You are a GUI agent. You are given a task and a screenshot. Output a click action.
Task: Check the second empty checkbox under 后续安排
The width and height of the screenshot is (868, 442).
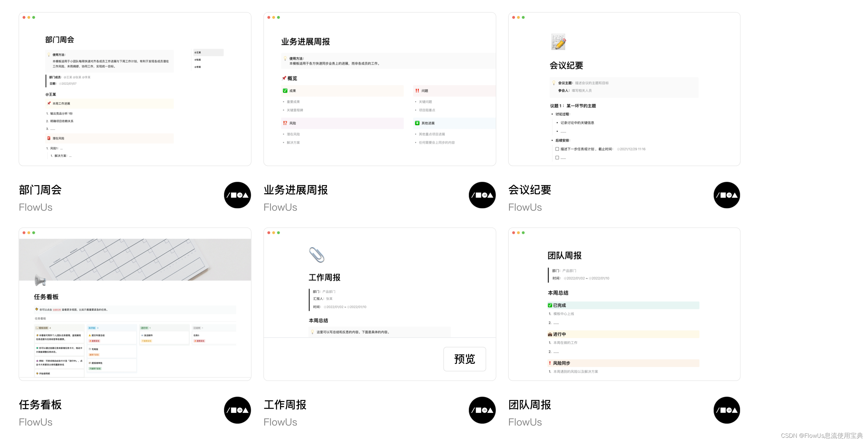557,158
